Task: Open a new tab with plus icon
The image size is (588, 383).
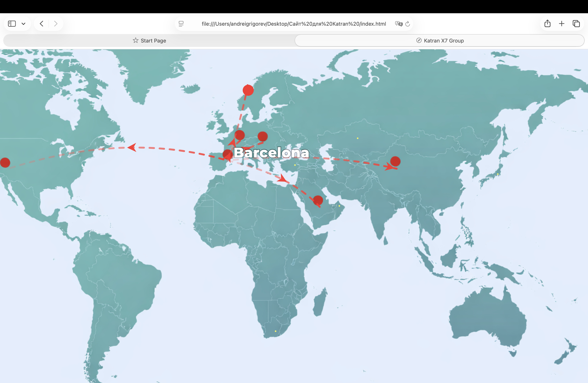Action: click(x=562, y=24)
